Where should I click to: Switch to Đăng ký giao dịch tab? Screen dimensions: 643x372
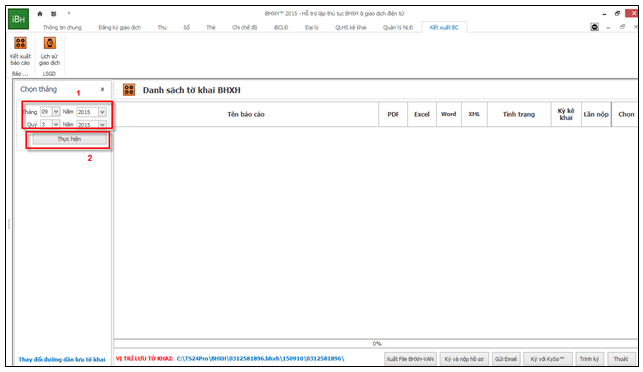(x=119, y=27)
